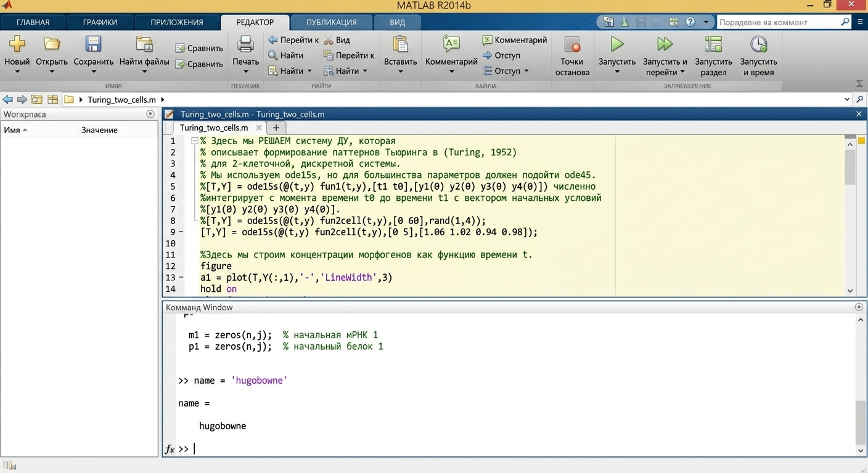Open the Command Window actions menu icon
Image resolution: width=868 pixels, height=473 pixels.
(x=859, y=307)
